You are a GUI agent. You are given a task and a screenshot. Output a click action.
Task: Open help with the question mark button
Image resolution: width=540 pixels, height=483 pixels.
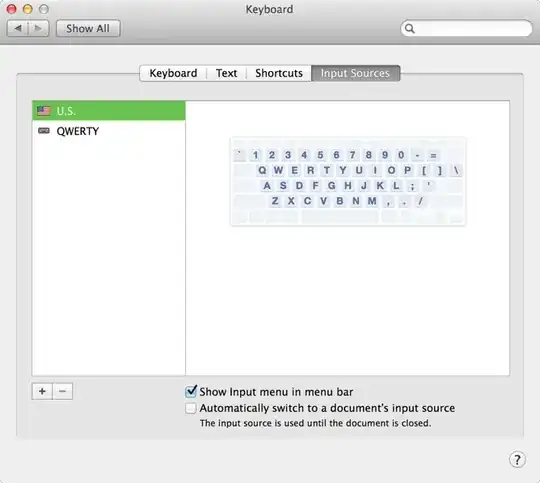[517, 460]
